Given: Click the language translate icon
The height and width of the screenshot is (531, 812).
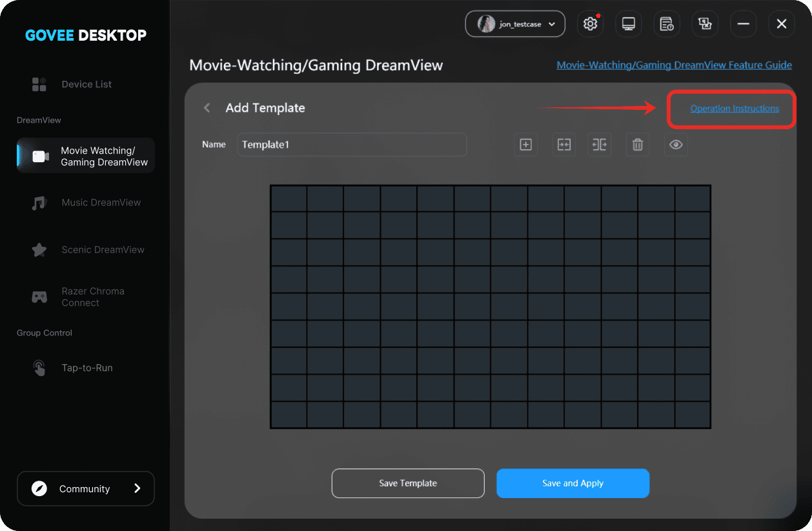Looking at the screenshot, I should [705, 24].
